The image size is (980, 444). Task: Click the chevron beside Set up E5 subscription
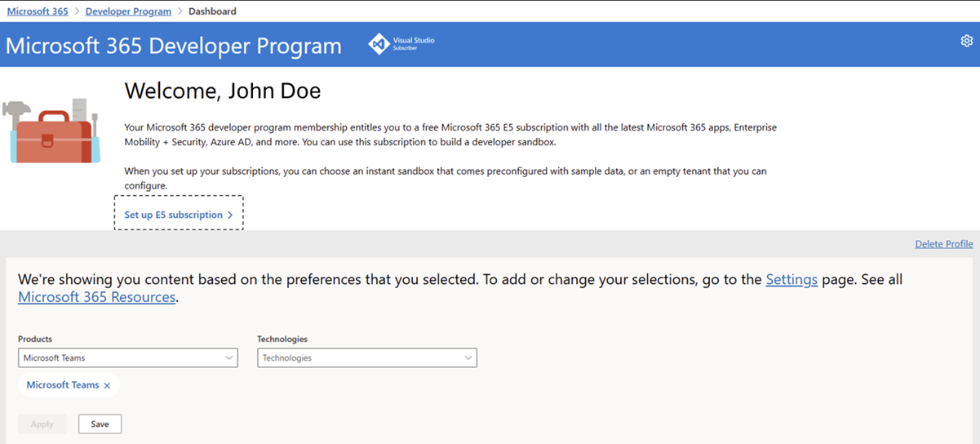230,215
